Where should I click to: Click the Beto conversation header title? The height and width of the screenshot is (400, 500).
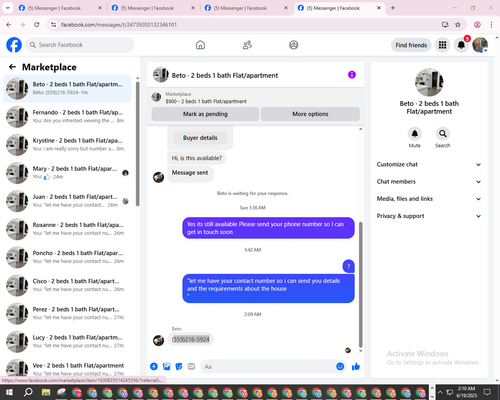(225, 75)
